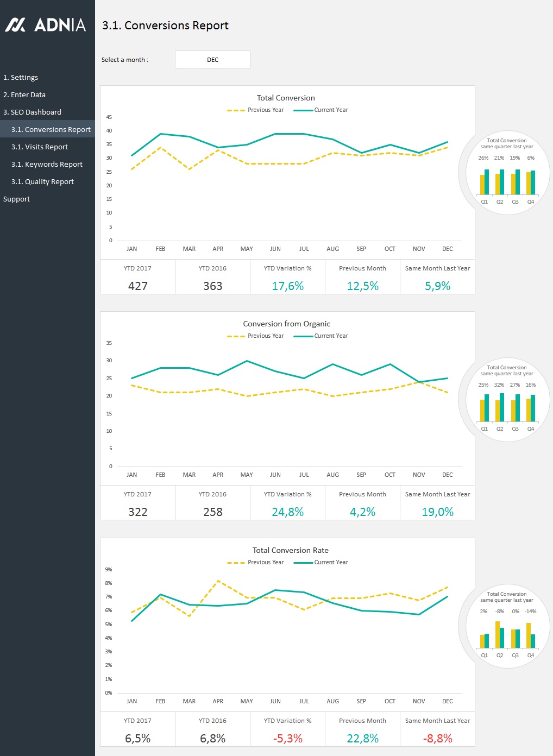This screenshot has width=553, height=756.
Task: Click the Support link in sidebar
Action: (16, 199)
